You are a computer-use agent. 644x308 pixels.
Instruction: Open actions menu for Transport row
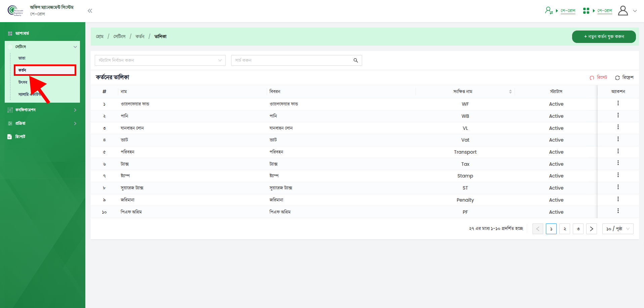tap(618, 151)
